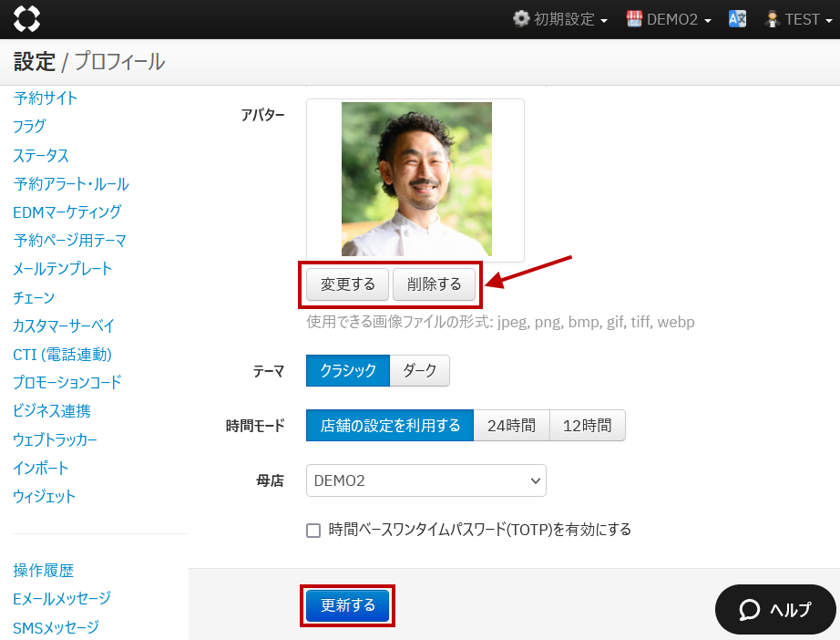
Task: Open the 初期設定 dropdown menu
Action: [560, 19]
